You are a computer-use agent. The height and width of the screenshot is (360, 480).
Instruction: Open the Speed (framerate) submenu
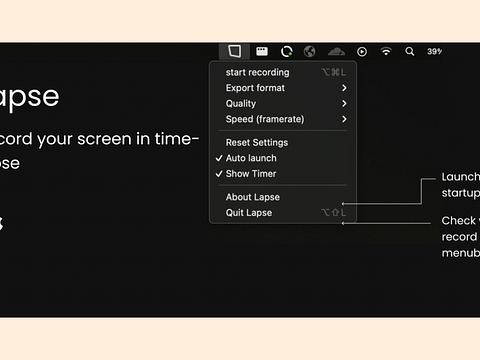pos(283,119)
